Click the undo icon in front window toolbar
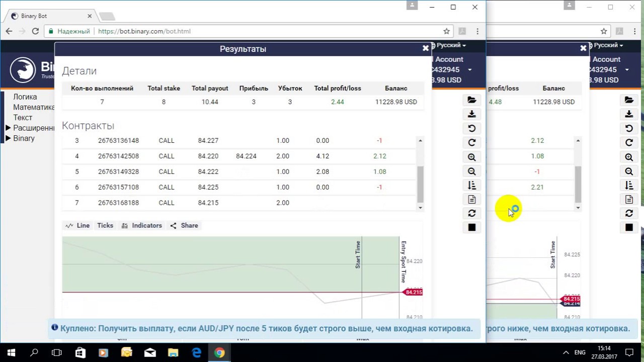 click(472, 128)
